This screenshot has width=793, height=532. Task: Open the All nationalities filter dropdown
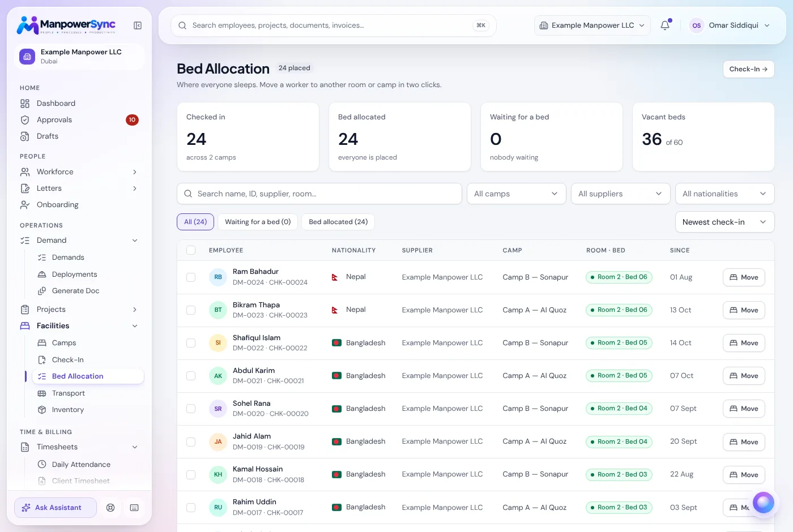724,194
